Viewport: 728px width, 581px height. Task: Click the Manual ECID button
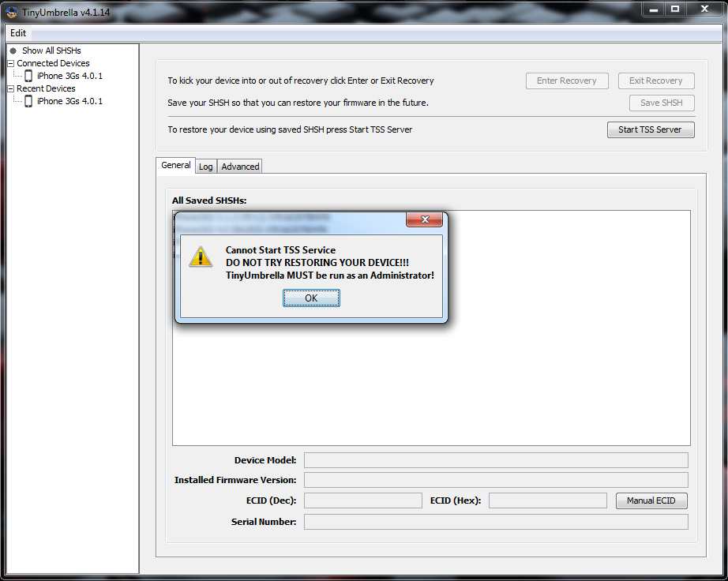651,500
